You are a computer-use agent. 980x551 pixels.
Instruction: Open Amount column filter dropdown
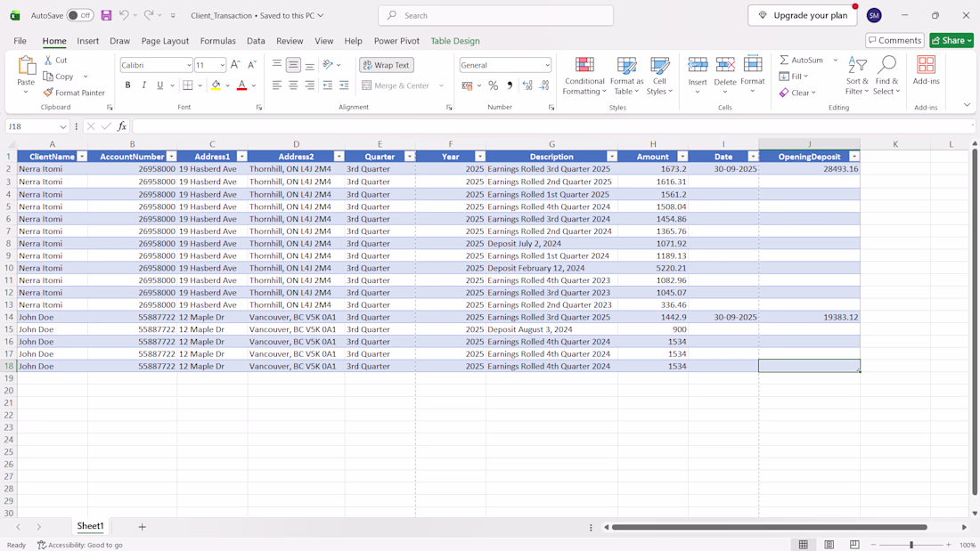click(682, 157)
